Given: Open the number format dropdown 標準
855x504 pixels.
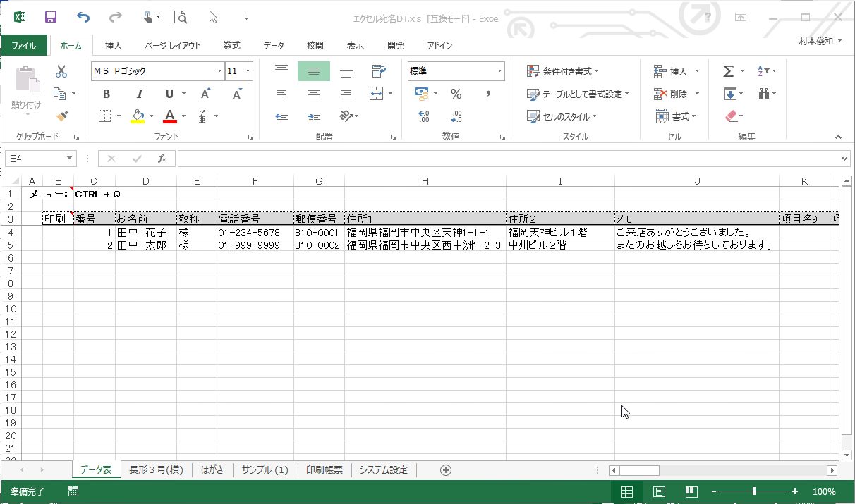Looking at the screenshot, I should 499,71.
